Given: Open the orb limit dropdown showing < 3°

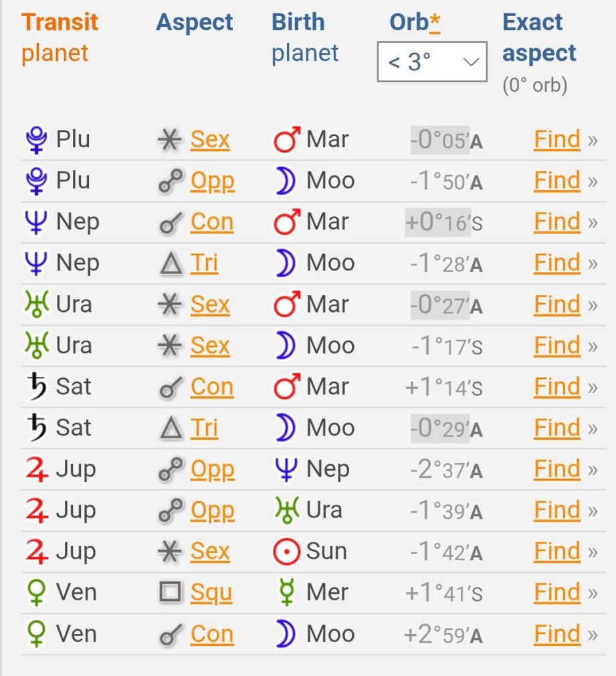Looking at the screenshot, I should [x=432, y=62].
